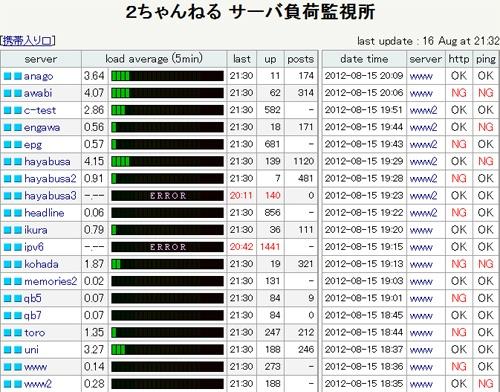Open the hayabusa server link with load 4.15

tap(47, 162)
